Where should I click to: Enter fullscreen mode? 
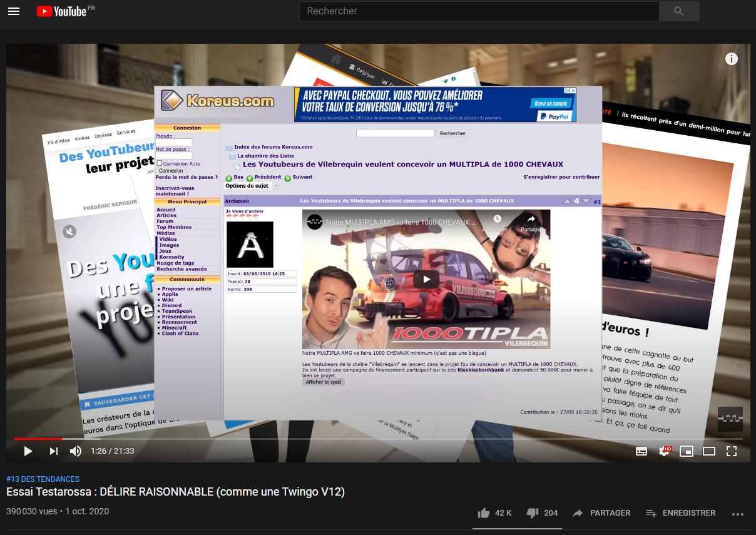pos(732,451)
